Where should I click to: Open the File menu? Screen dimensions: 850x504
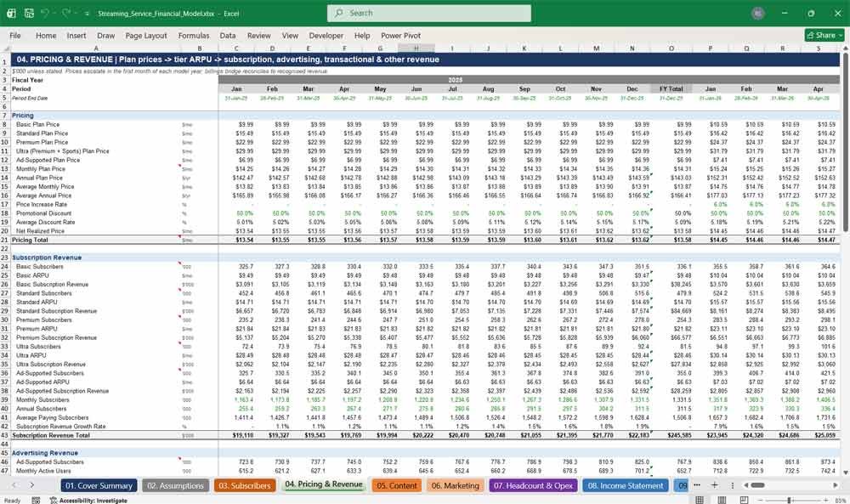pyautogui.click(x=15, y=35)
